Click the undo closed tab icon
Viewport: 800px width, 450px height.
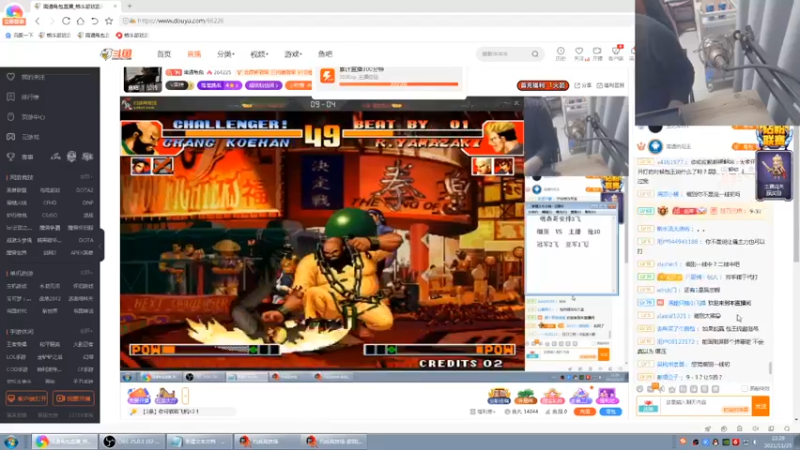(94, 21)
